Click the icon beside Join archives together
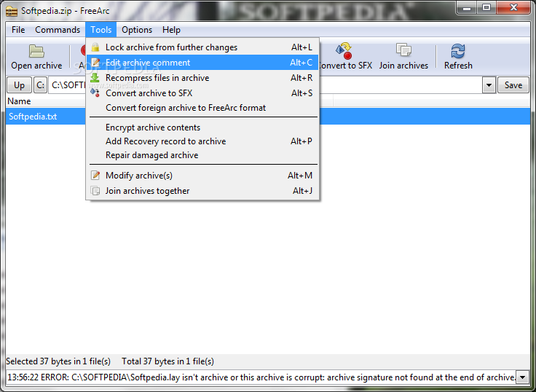The height and width of the screenshot is (392, 536). [x=95, y=190]
